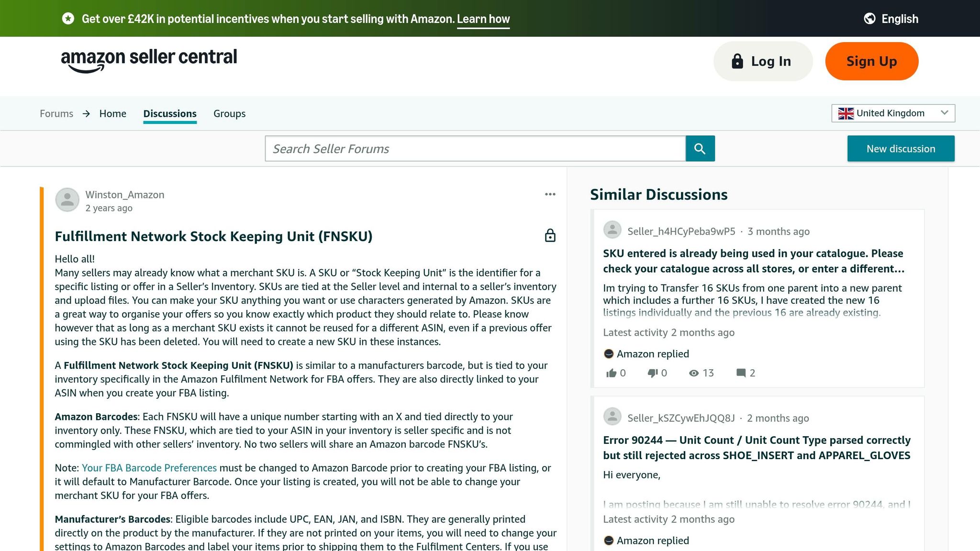The image size is (980, 551).
Task: Expand the United Kingdom country dropdown
Action: 893,113
